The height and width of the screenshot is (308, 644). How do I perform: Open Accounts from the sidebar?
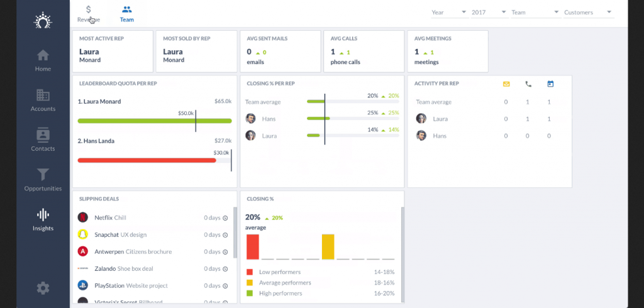[x=43, y=101]
